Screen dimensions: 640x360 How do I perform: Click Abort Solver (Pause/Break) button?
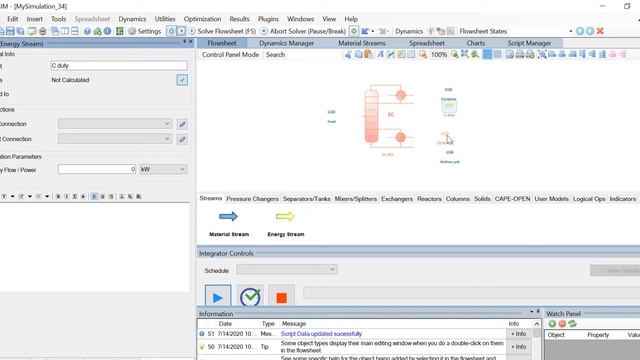303,31
